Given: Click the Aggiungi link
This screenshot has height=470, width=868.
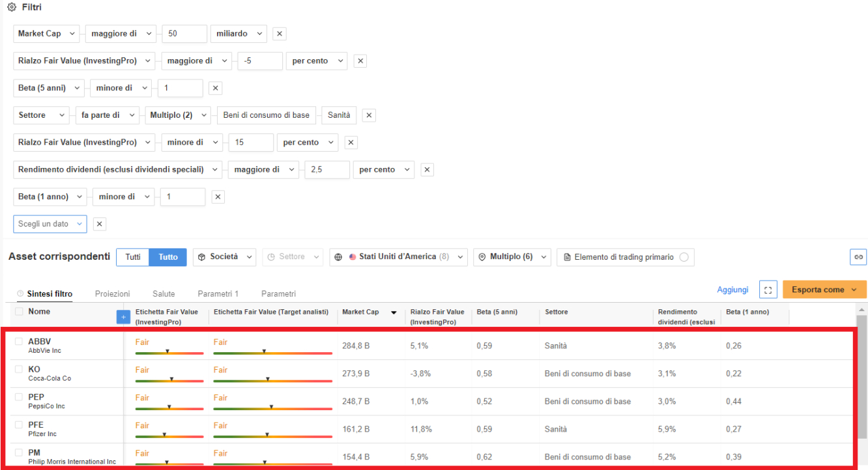Looking at the screenshot, I should 733,290.
